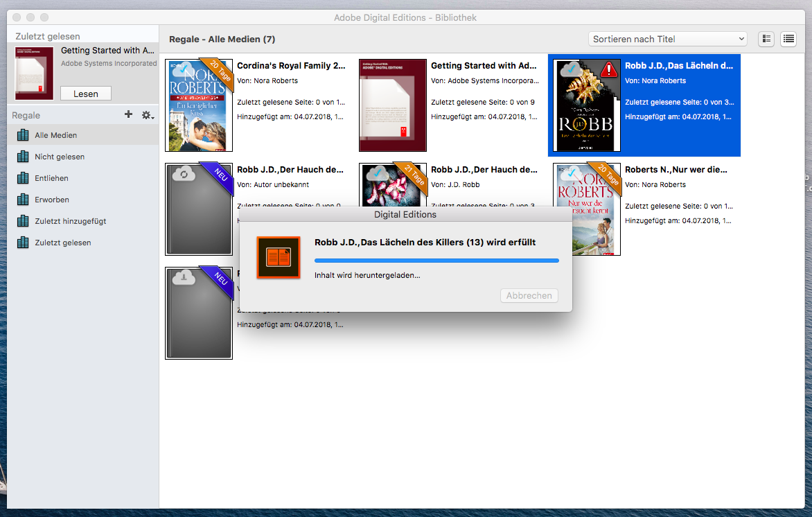Click the selected 'Robb J.D.,Das Lächeln d...' title
This screenshot has height=517, width=812.
pos(679,66)
